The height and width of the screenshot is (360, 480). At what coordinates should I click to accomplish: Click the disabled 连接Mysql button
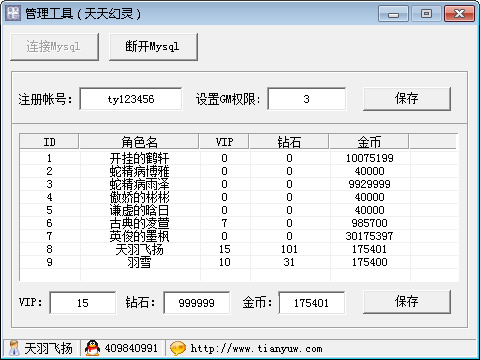pos(54,47)
